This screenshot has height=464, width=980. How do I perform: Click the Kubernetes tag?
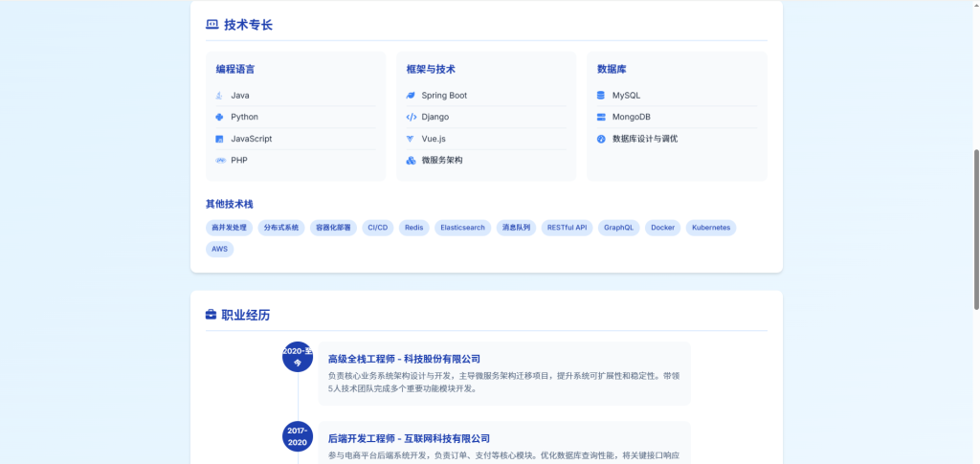click(x=710, y=228)
